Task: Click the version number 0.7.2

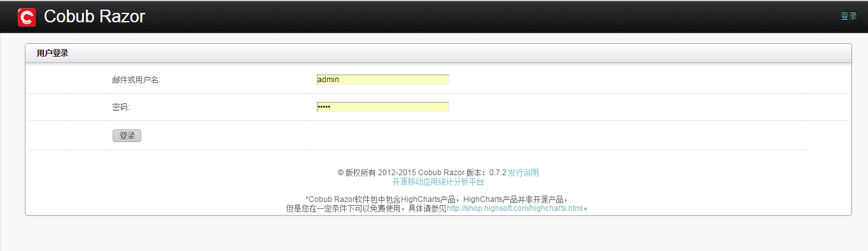Action: [498, 173]
